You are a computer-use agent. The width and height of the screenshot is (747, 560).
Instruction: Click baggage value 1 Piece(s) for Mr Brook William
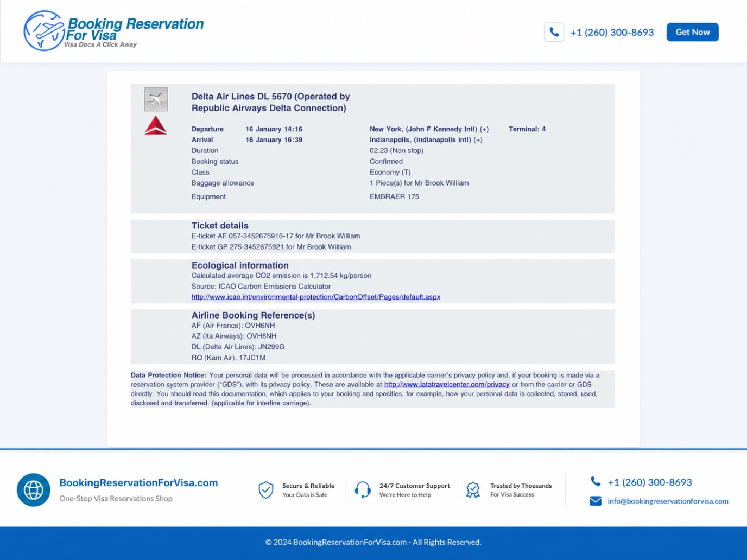[419, 183]
